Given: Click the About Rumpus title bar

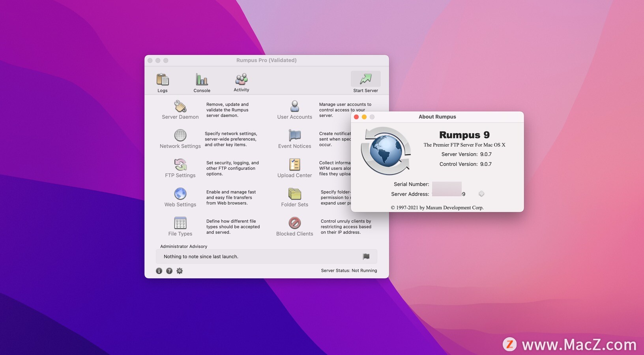Looking at the screenshot, I should click(437, 117).
